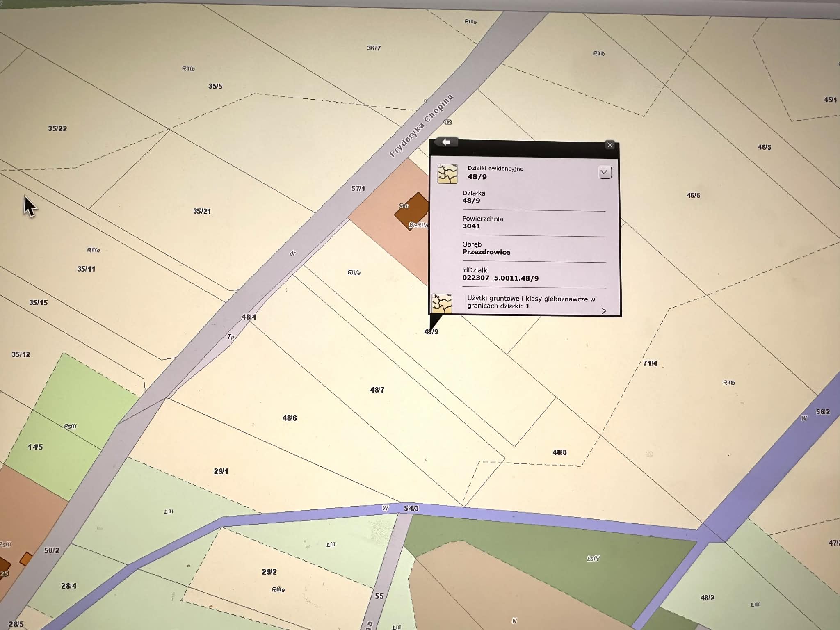Image resolution: width=840 pixels, height=630 pixels.
Task: Select parcel 46/6 on the map
Action: click(693, 196)
